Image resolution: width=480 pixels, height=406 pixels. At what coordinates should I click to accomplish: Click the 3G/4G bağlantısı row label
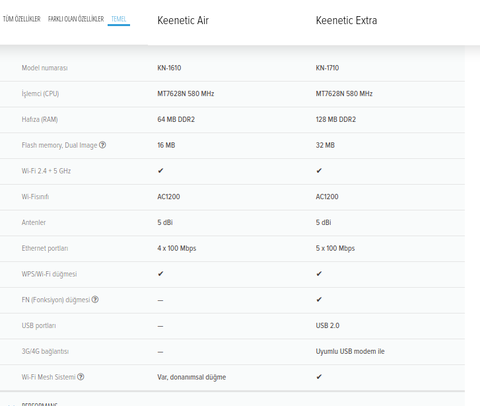(45, 351)
